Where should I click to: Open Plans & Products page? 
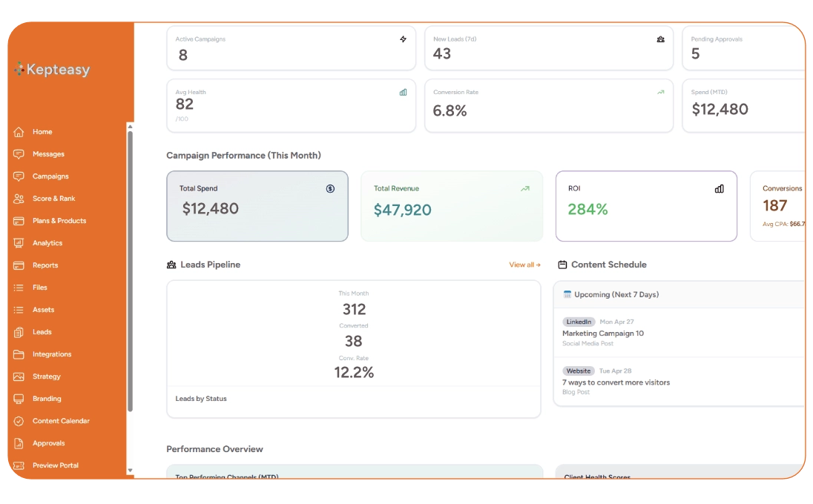click(59, 221)
